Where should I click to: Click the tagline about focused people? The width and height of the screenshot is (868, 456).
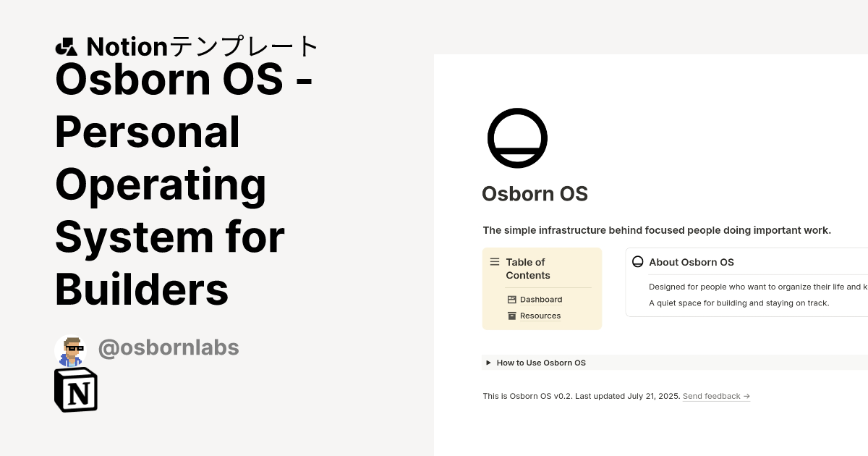[x=657, y=230]
